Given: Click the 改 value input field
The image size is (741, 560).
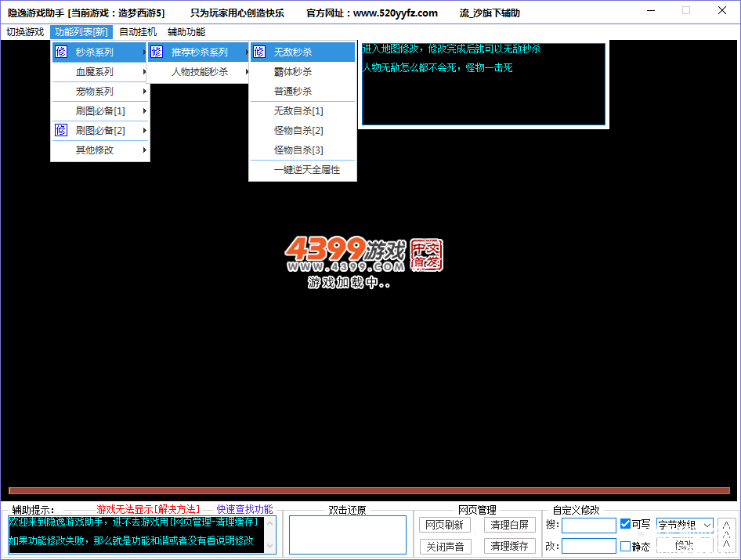Looking at the screenshot, I should point(589,546).
